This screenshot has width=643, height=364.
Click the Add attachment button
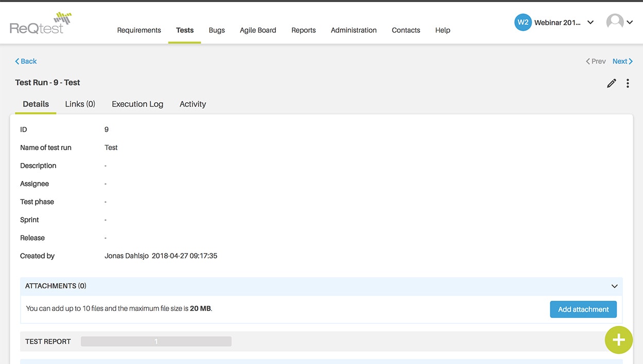point(583,310)
